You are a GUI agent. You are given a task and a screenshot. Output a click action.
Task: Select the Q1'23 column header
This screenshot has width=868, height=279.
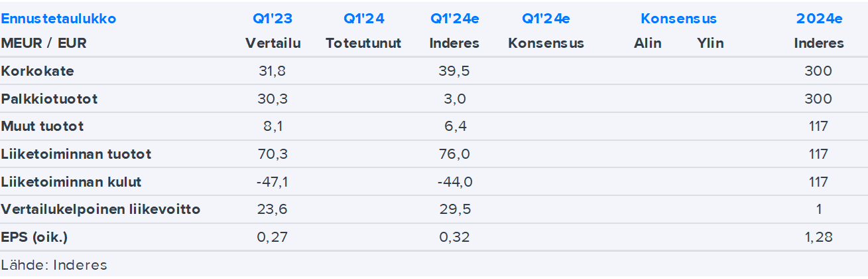pyautogui.click(x=273, y=19)
